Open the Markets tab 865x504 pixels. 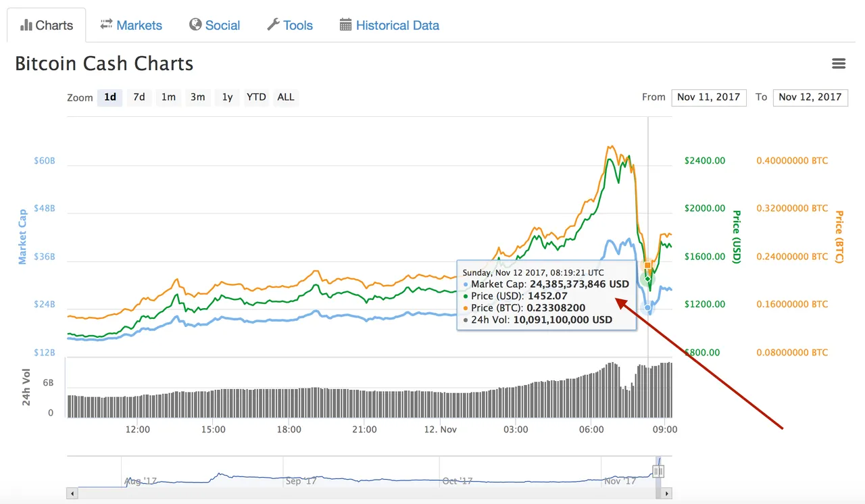point(131,26)
